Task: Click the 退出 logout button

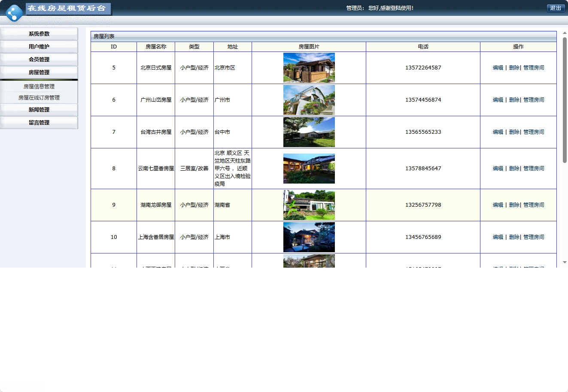Action: click(x=556, y=8)
